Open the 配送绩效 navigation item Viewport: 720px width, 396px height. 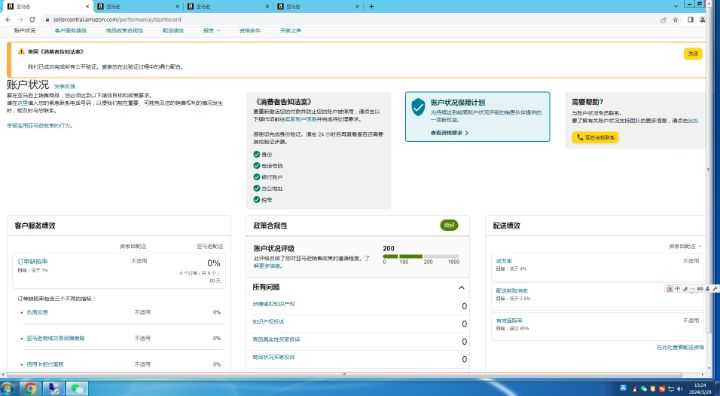pos(173,31)
